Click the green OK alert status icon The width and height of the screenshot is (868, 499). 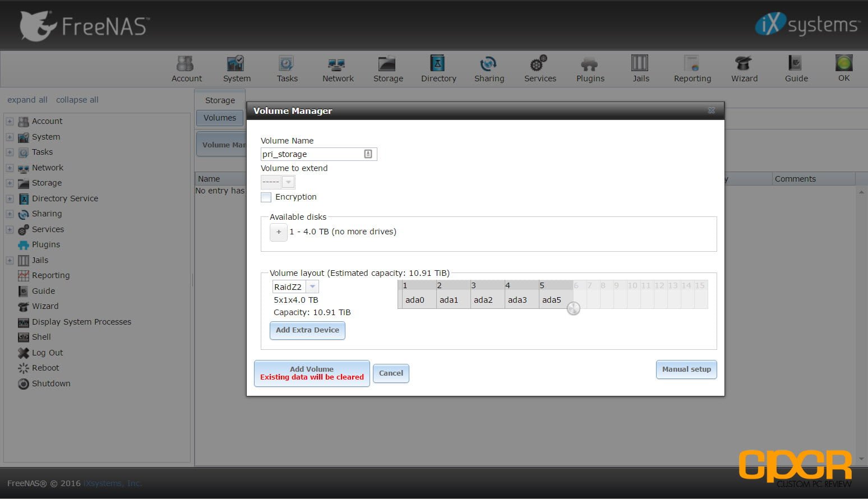click(844, 68)
